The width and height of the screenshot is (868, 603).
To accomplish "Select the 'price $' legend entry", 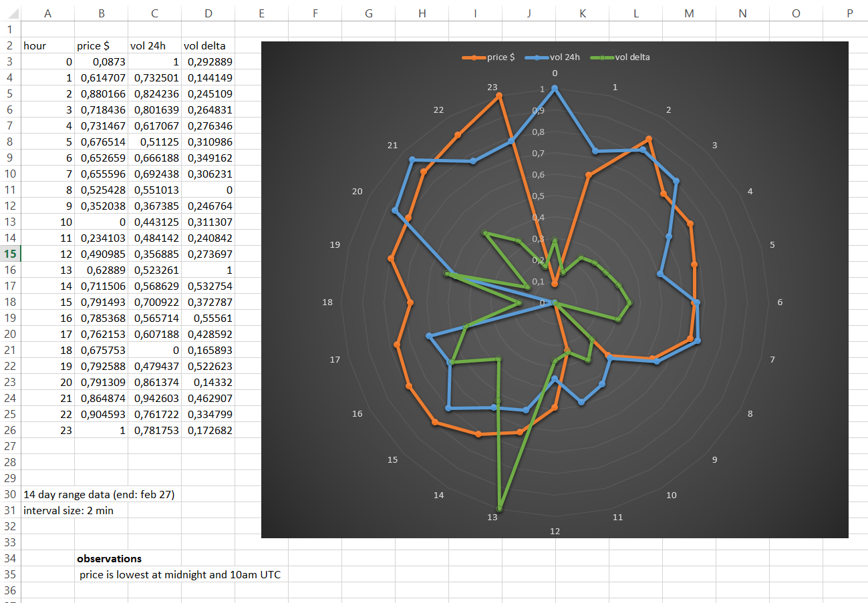I will pos(488,57).
